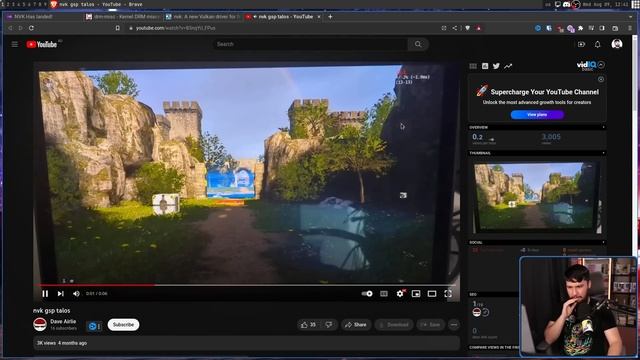The image size is (640, 360).
Task: Open the vidIQ stats bar-chart icon
Action: [x=484, y=66]
